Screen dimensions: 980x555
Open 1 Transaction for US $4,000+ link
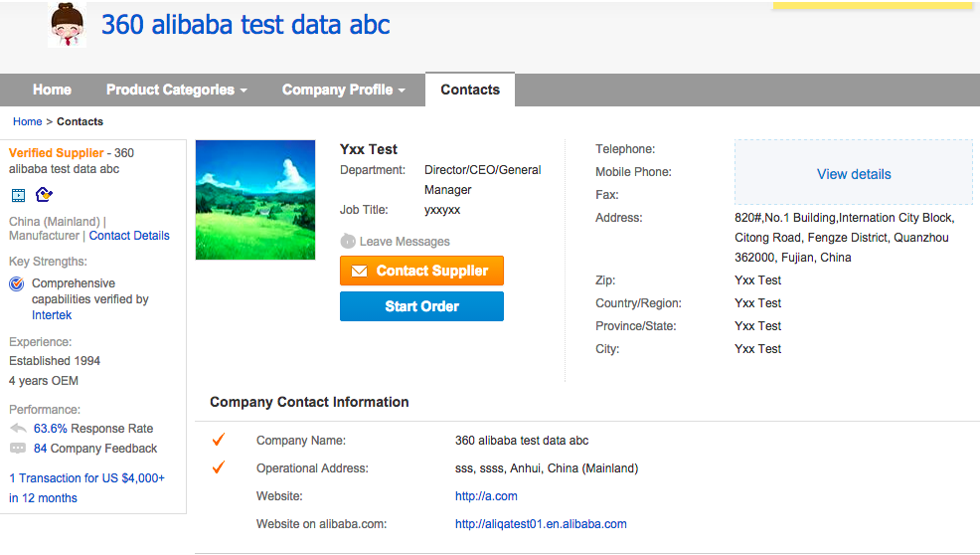[x=86, y=488]
